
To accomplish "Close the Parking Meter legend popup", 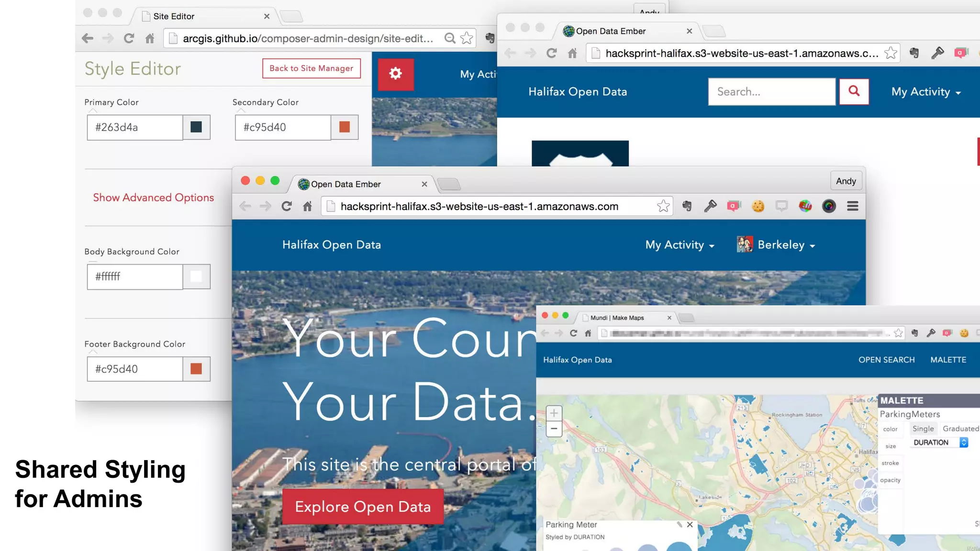I will (690, 525).
